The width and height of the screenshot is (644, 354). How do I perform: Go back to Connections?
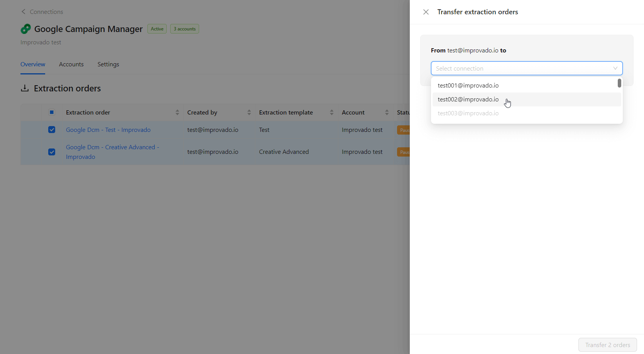(x=46, y=12)
